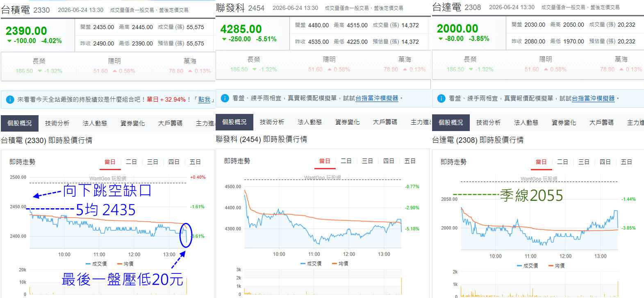Viewport: 644px width, 298px height.
Task: Toggle 均價 legend in 台積電 chart
Action: click(125, 264)
